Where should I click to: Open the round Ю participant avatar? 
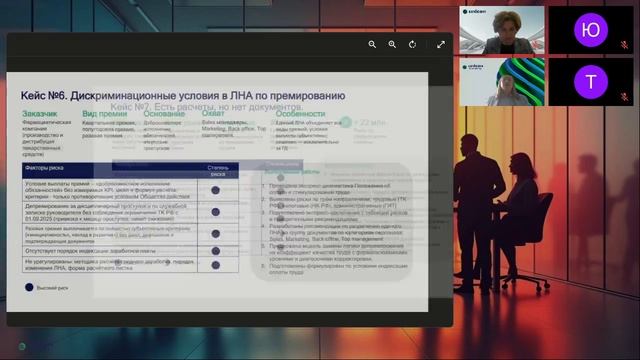(x=591, y=30)
